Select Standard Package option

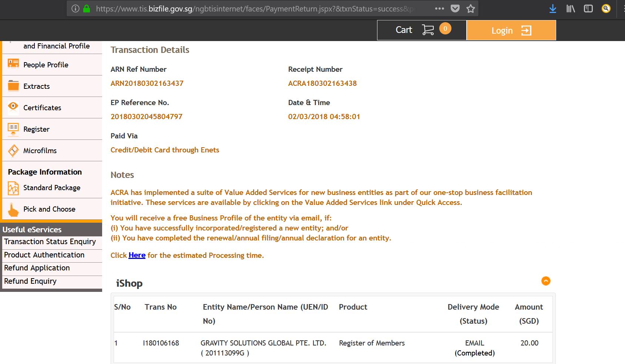[x=52, y=188]
